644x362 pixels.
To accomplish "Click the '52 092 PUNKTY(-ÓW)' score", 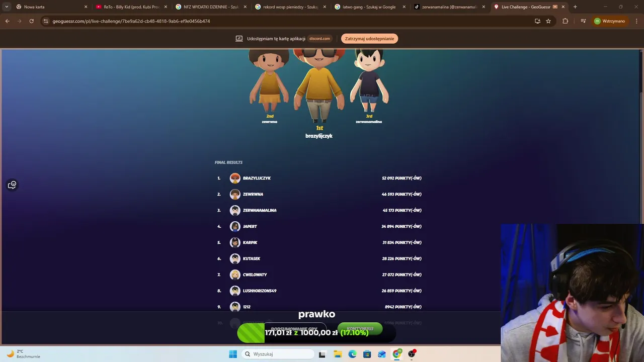I will tap(401, 178).
